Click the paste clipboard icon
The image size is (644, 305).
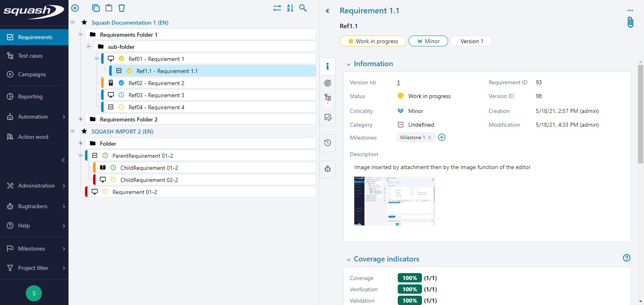point(109,8)
